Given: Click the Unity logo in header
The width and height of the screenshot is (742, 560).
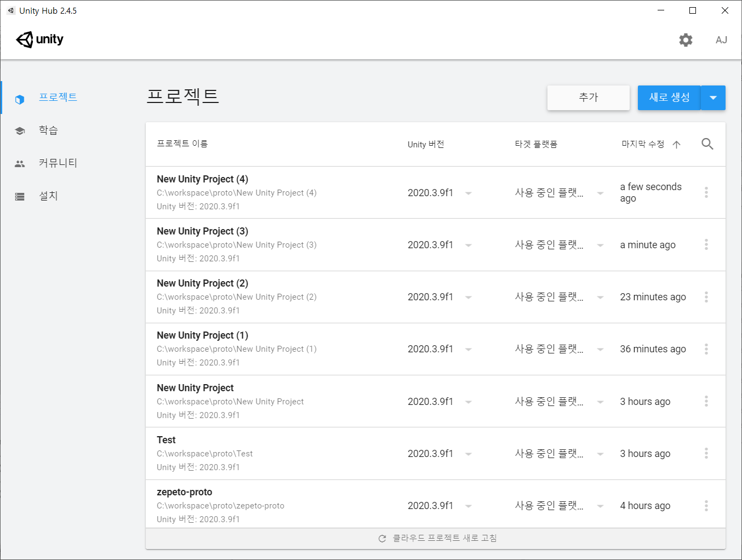Looking at the screenshot, I should tap(39, 39).
